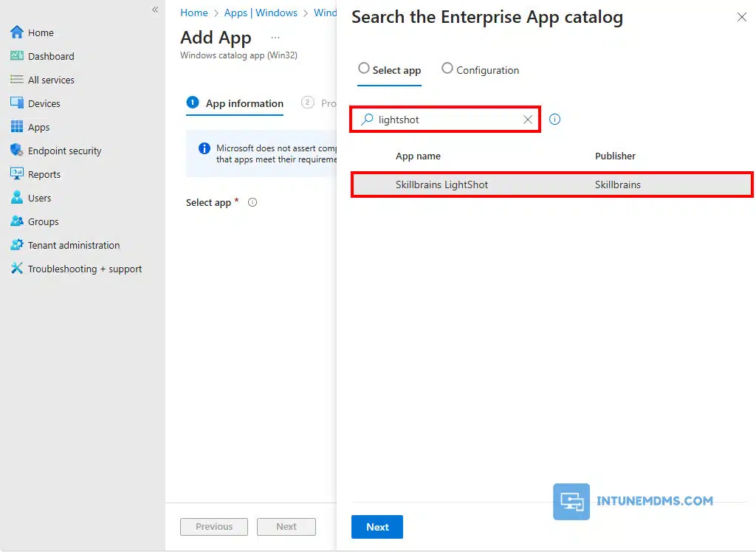This screenshot has width=756, height=552.
Task: Open the Apps grid icon
Action: 16,127
